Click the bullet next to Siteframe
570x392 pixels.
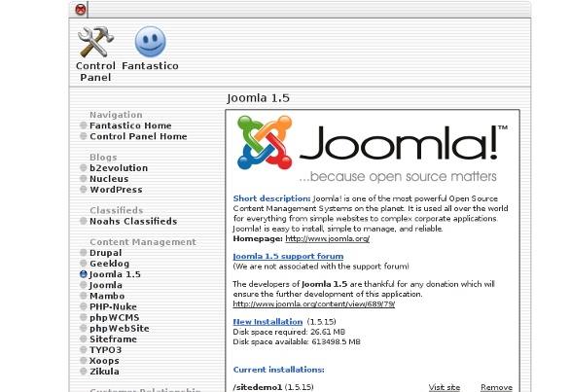click(84, 339)
